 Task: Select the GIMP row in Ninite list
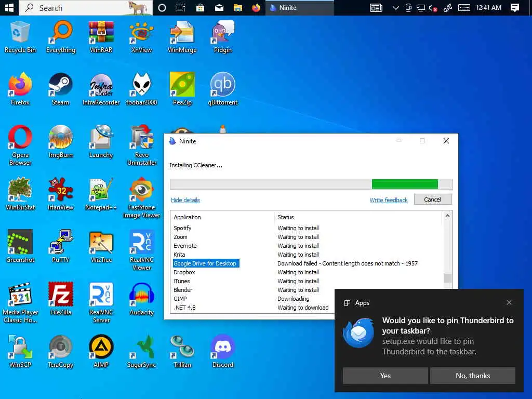coord(253,299)
